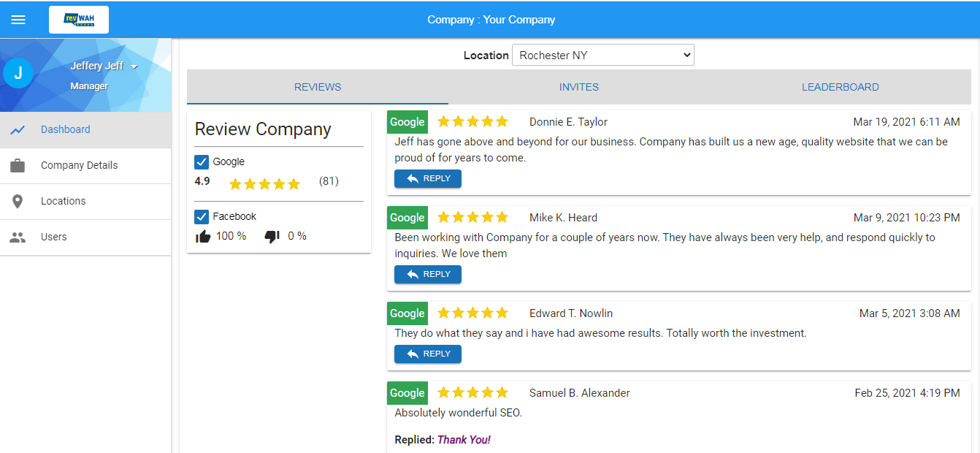The height and width of the screenshot is (453, 980).
Task: Click the date Mar 5, 2021 3:08 AM
Action: [910, 313]
